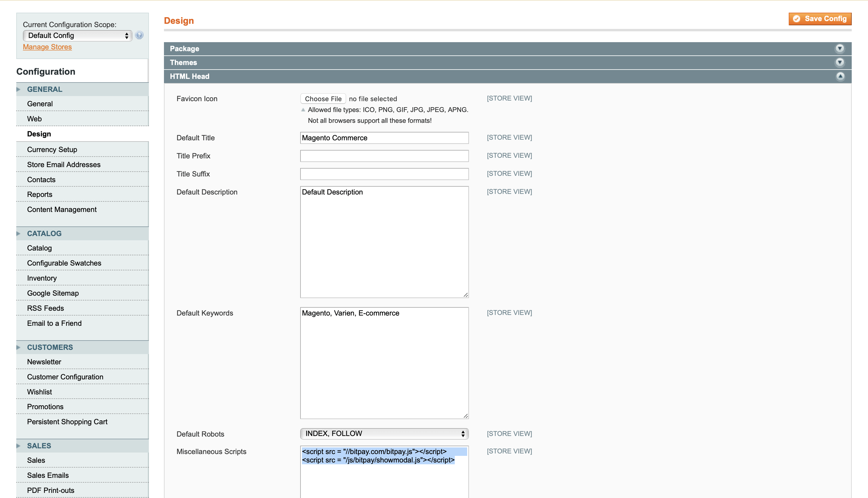Click the Default Description textarea
868x498 pixels.
(384, 242)
